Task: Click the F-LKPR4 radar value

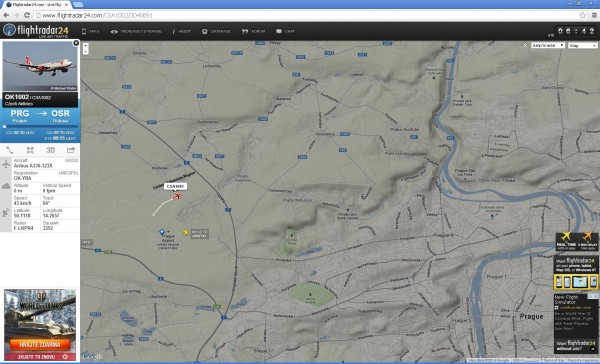Action: coord(23,228)
